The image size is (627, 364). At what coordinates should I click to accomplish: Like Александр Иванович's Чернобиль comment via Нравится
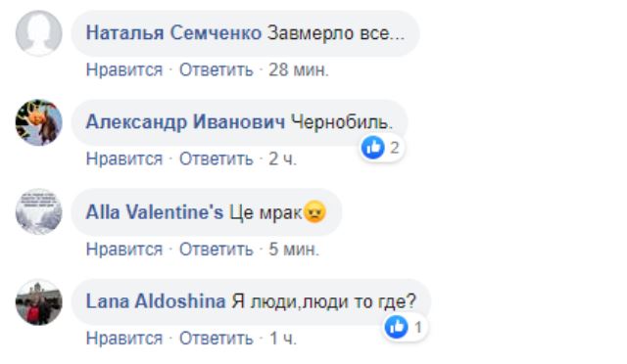point(124,159)
